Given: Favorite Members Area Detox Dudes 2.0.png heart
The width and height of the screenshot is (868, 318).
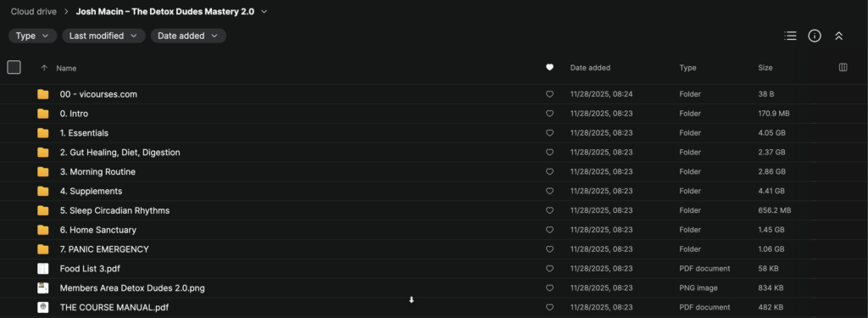Looking at the screenshot, I should click(x=549, y=288).
